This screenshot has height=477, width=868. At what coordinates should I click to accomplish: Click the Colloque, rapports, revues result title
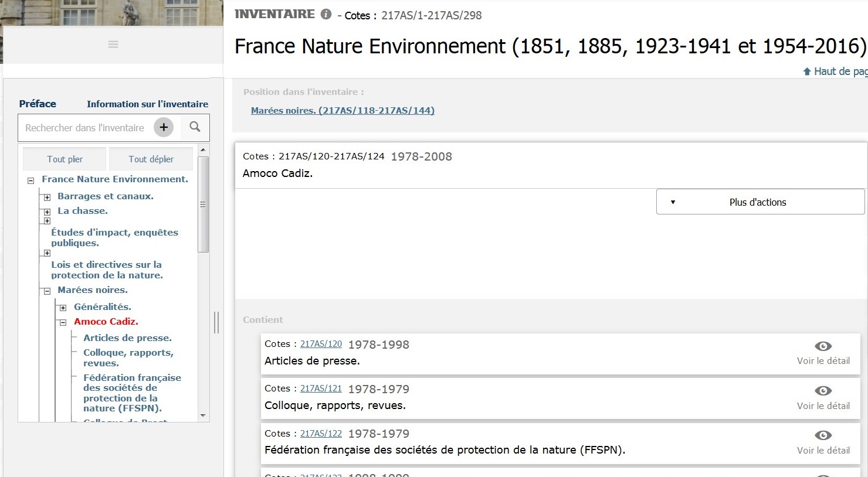click(335, 406)
